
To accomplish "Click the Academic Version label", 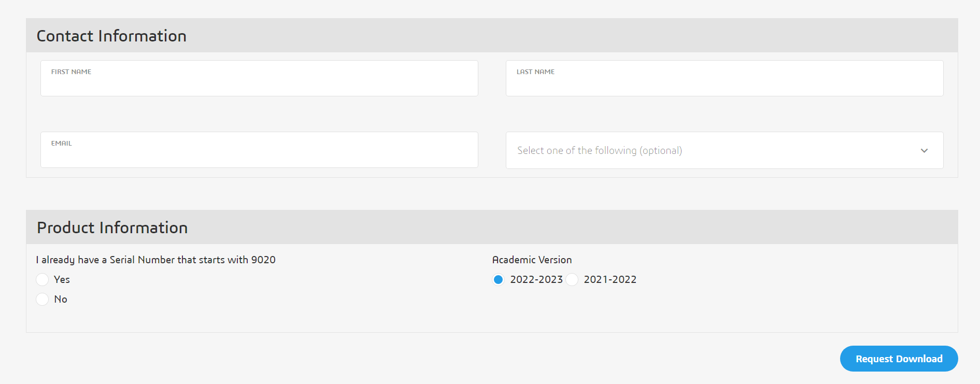I will point(532,260).
